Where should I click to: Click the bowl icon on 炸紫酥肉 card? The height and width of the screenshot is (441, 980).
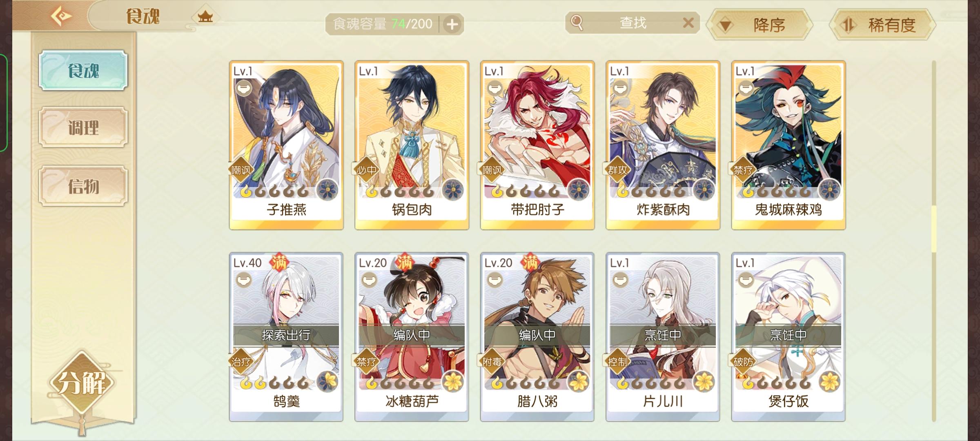coord(620,87)
